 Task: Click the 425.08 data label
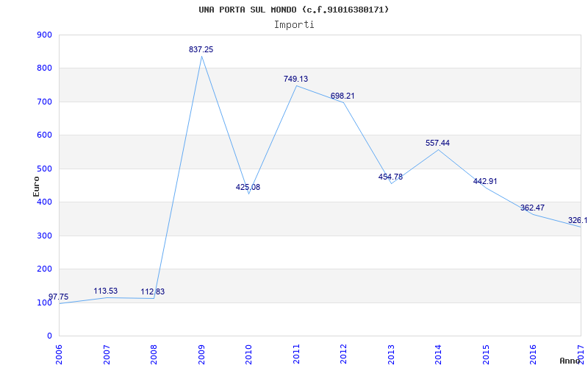tap(248, 187)
